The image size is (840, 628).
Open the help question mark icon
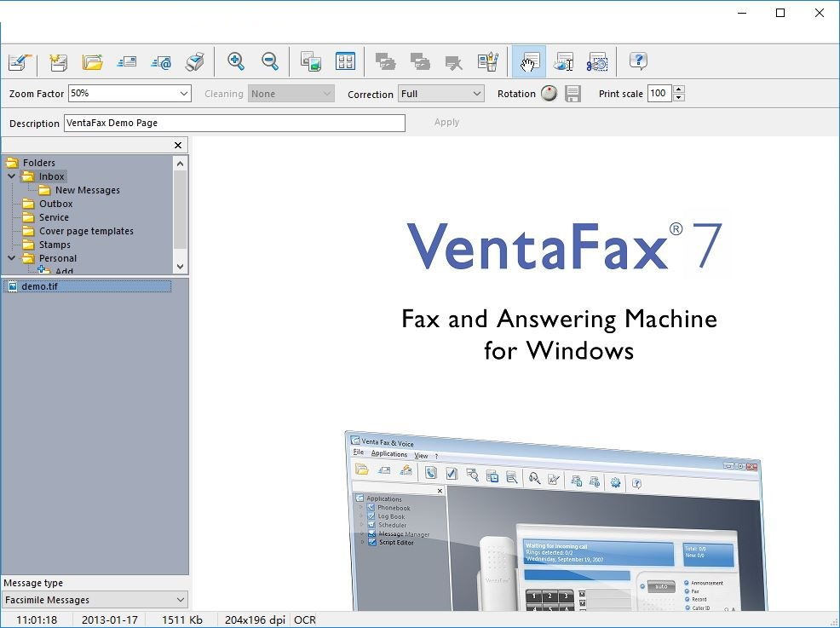tap(638, 61)
